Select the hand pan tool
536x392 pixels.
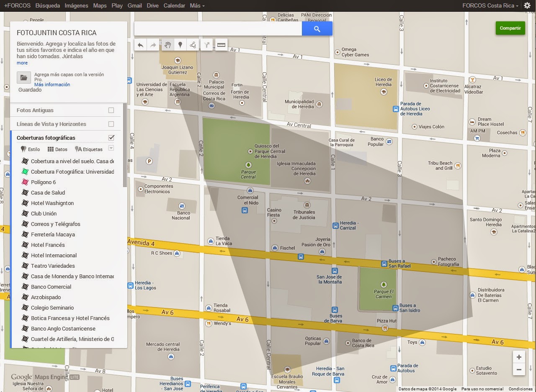click(167, 45)
